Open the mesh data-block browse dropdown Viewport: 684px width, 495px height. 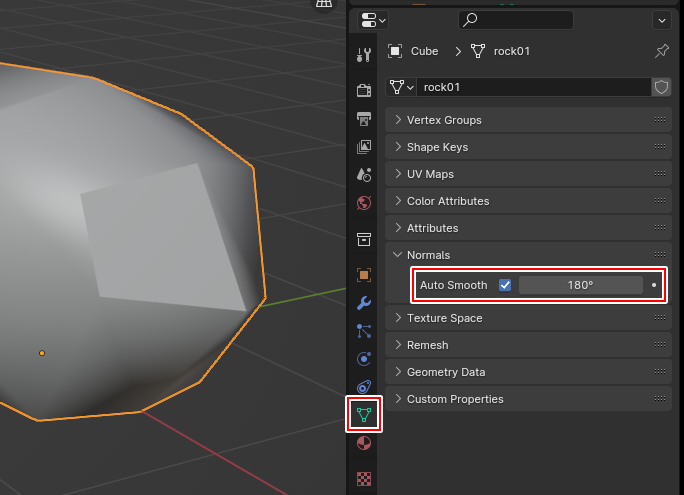(x=400, y=87)
